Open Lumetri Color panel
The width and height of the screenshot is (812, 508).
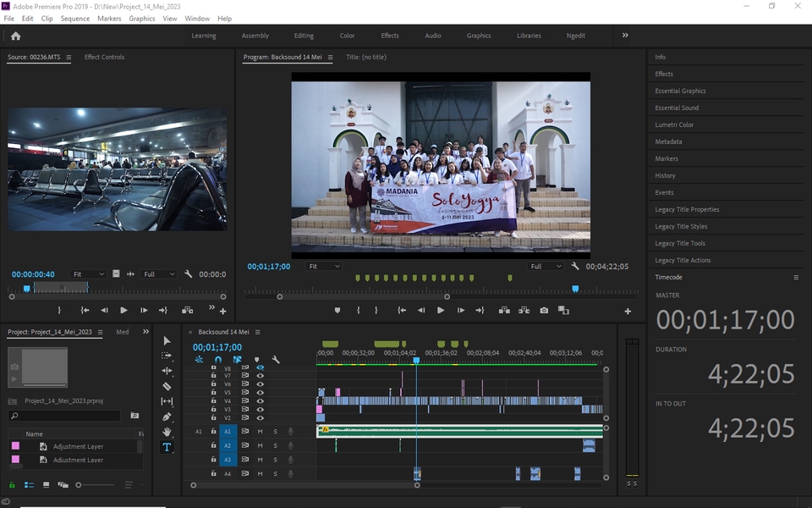pos(674,124)
